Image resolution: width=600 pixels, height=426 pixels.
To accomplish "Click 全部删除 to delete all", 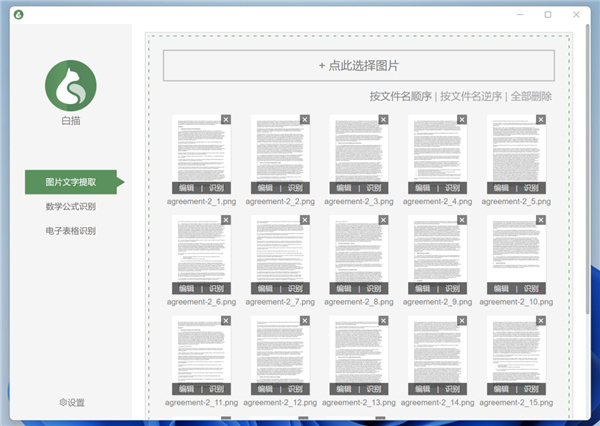I will click(x=531, y=96).
